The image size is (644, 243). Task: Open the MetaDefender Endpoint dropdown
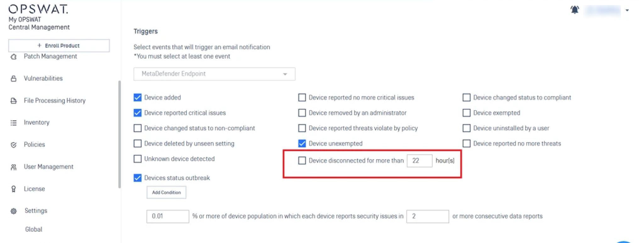click(214, 74)
